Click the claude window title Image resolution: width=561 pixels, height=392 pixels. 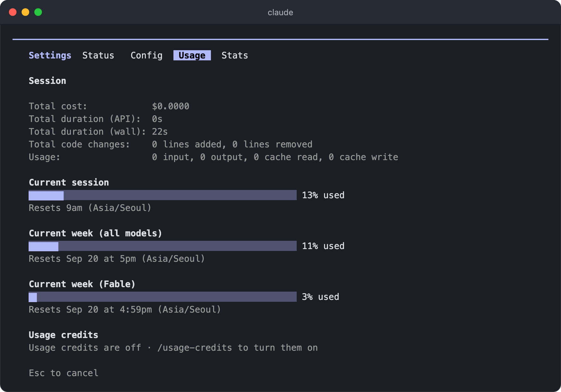[280, 12]
